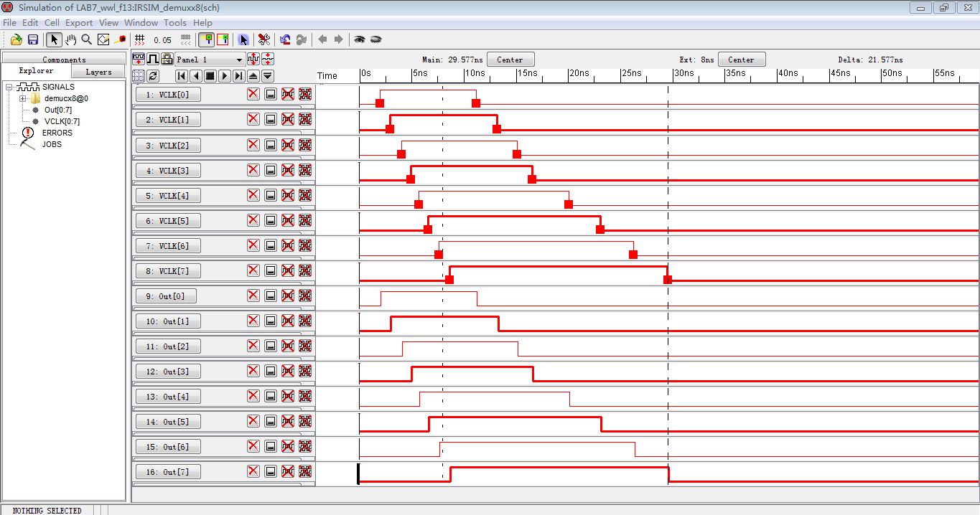Image resolution: width=980 pixels, height=515 pixels.
Task: Collapse the SIGNALS tree node
Action: (9, 87)
